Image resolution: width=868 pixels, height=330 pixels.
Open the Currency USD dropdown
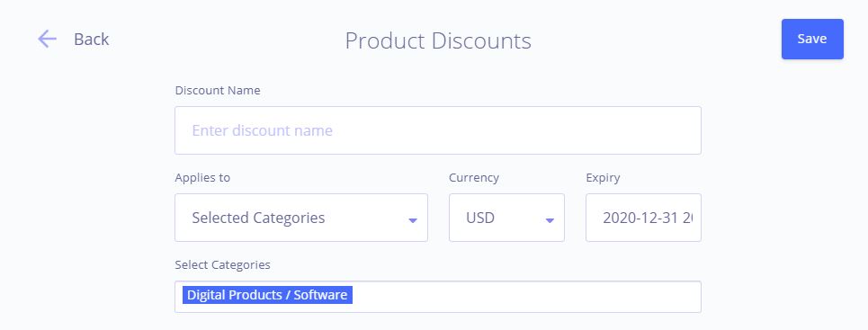(x=506, y=218)
